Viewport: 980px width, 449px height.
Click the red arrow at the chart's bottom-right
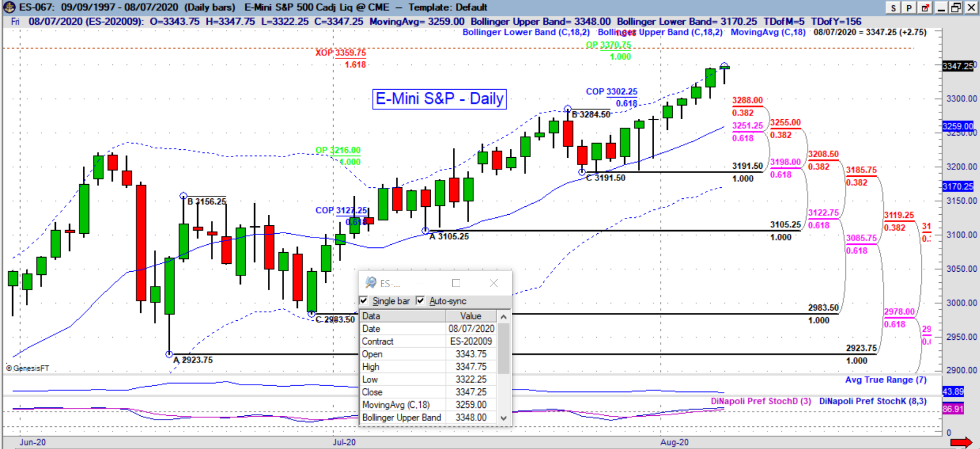(961, 442)
